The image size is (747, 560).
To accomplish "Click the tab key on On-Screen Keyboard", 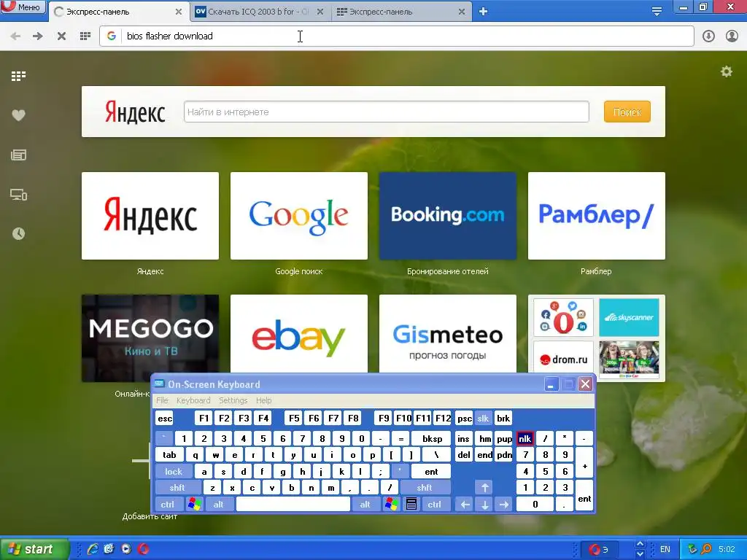I will pyautogui.click(x=169, y=455).
